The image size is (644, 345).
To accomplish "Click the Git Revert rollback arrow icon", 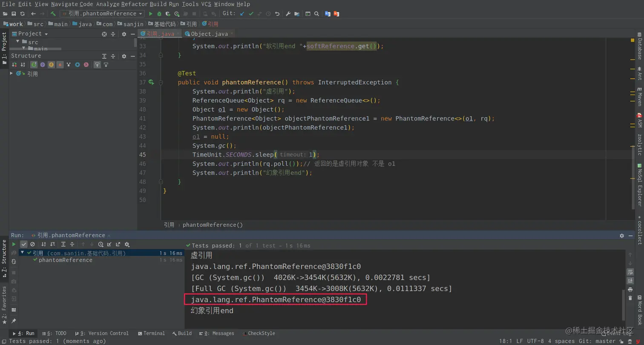I will [277, 14].
